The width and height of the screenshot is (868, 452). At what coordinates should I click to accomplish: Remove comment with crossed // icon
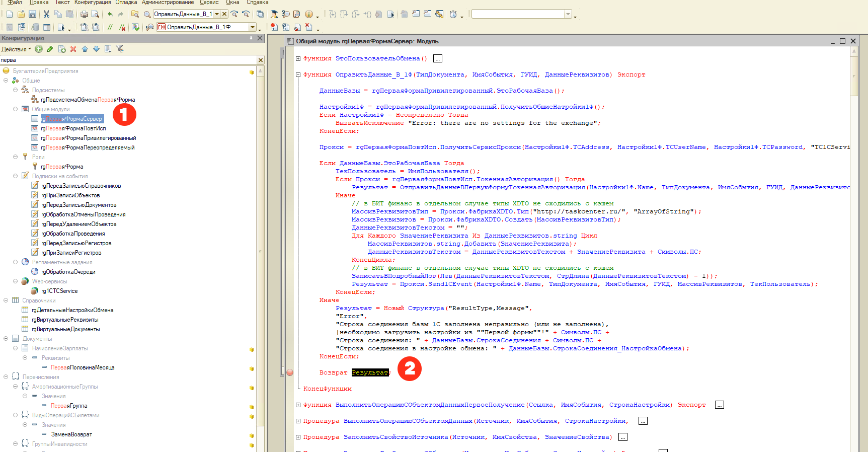[122, 27]
